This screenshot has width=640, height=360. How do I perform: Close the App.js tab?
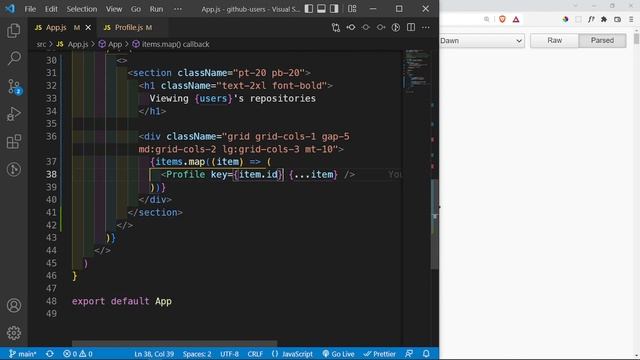pos(88,27)
